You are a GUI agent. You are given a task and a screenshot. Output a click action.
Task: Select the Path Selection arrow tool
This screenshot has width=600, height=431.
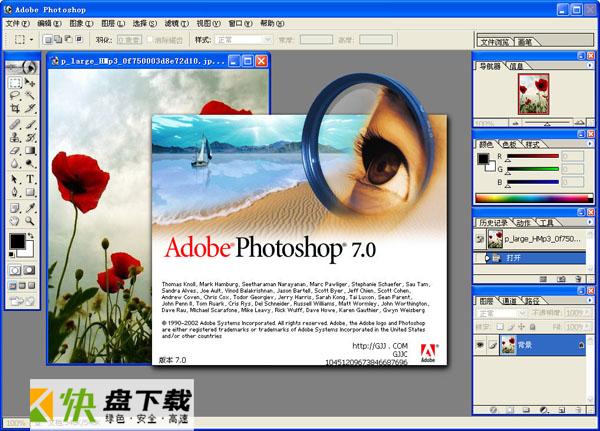pos(15,179)
